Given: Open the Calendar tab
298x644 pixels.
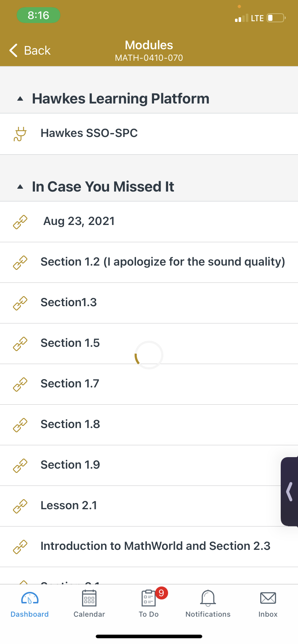Looking at the screenshot, I should 89,604.
